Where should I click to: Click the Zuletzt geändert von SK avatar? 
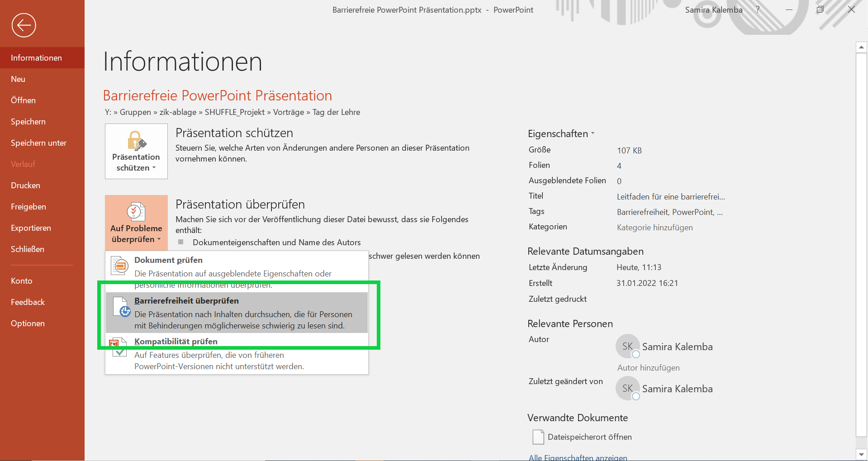pos(627,388)
